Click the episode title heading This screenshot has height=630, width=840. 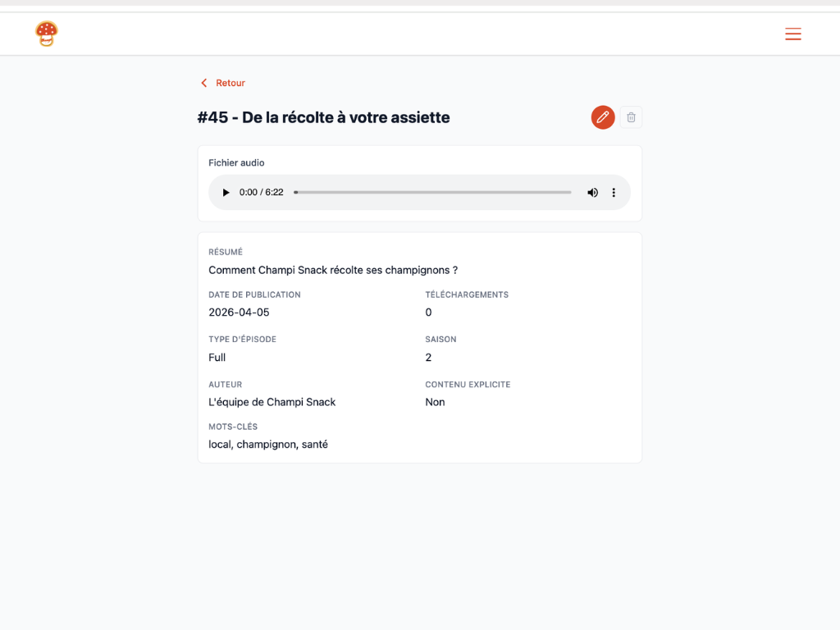322,117
